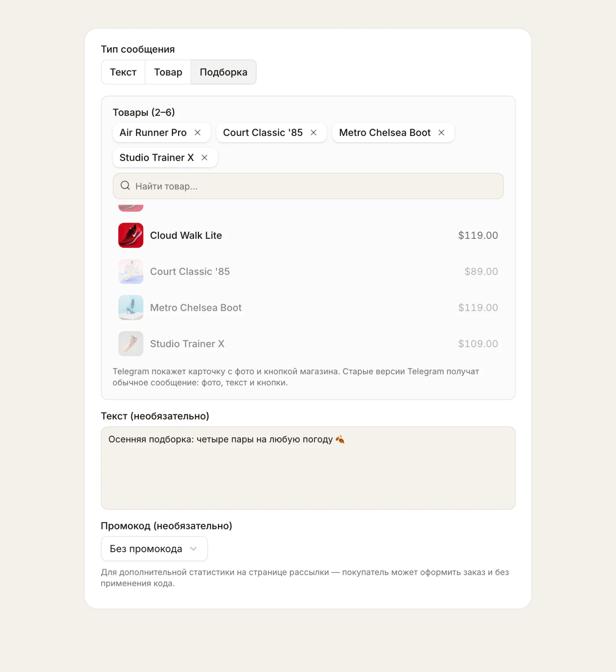Click the Air Runner Pro chip label

pos(153,133)
